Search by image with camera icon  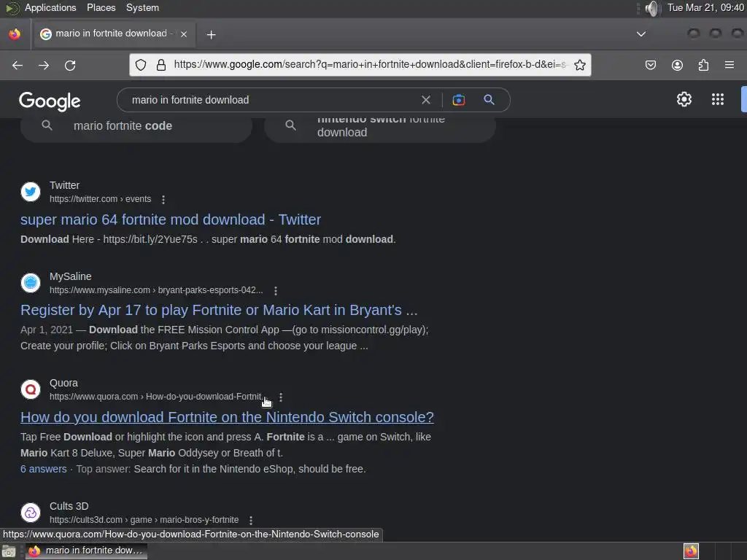458,100
